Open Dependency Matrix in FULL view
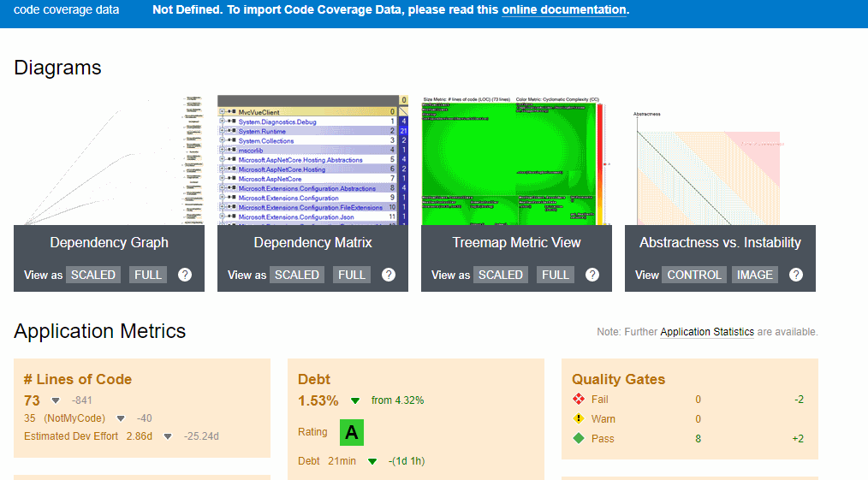Image resolution: width=868 pixels, height=480 pixels. click(352, 275)
